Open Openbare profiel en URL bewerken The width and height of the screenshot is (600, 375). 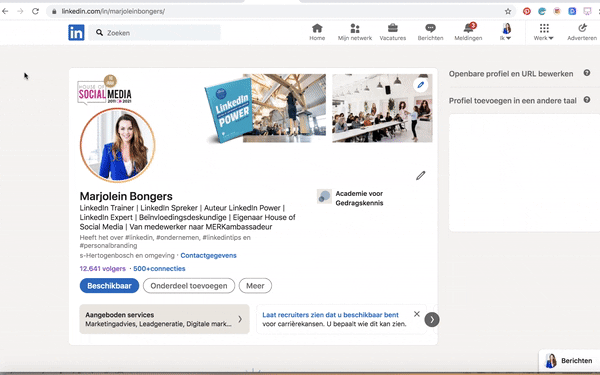pyautogui.click(x=511, y=74)
